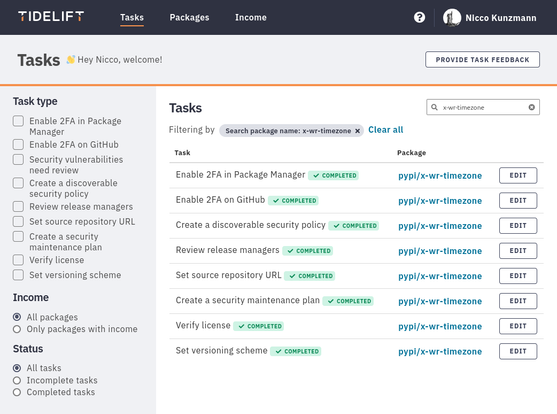Open the Income tab
The width and height of the screenshot is (557, 414).
251,17
